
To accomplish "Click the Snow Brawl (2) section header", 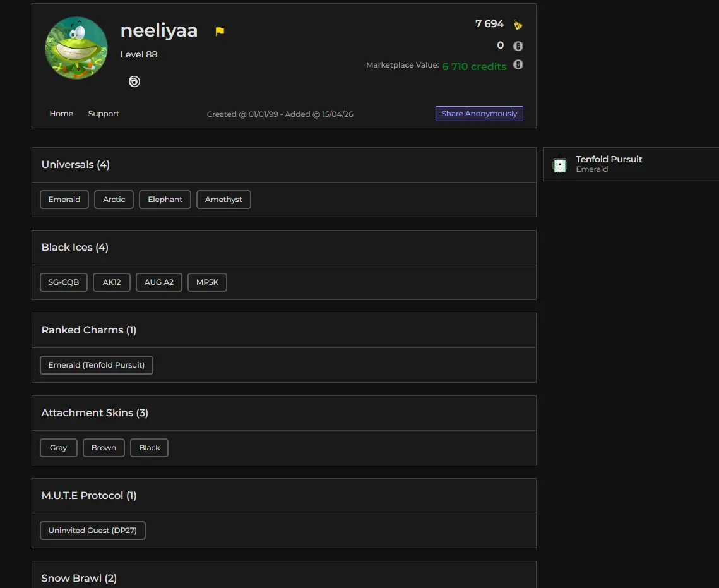I will click(x=79, y=579).
